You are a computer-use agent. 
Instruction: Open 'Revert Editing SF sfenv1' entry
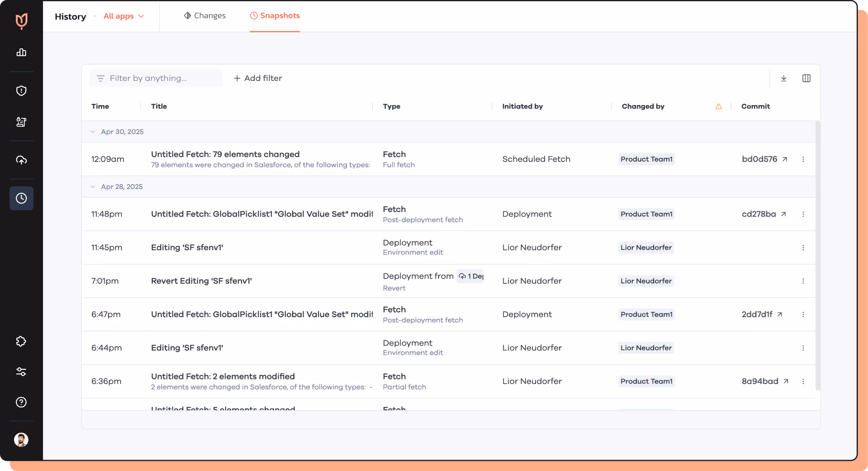201,281
